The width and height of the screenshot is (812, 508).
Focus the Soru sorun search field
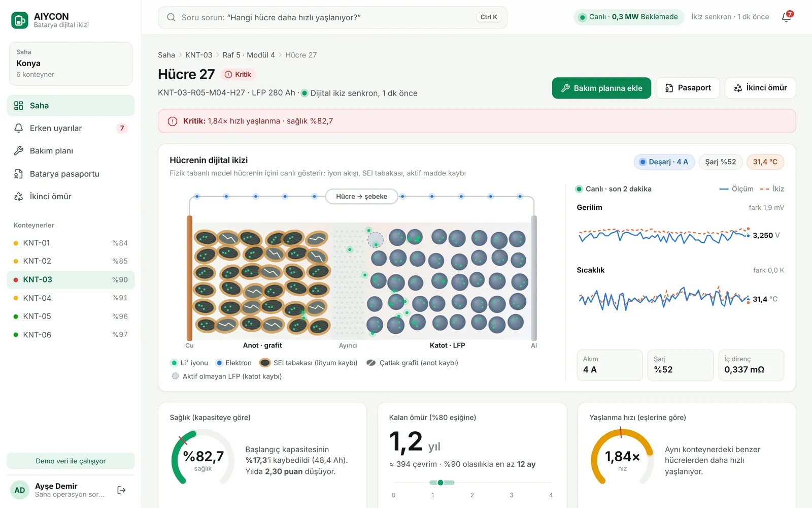point(332,17)
